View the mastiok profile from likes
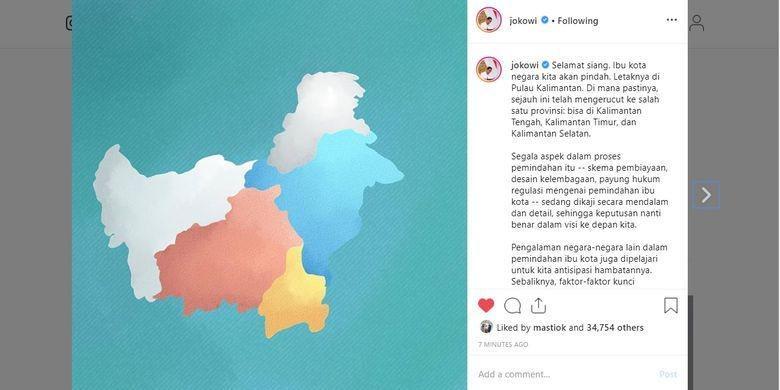780x390 pixels. coord(550,327)
